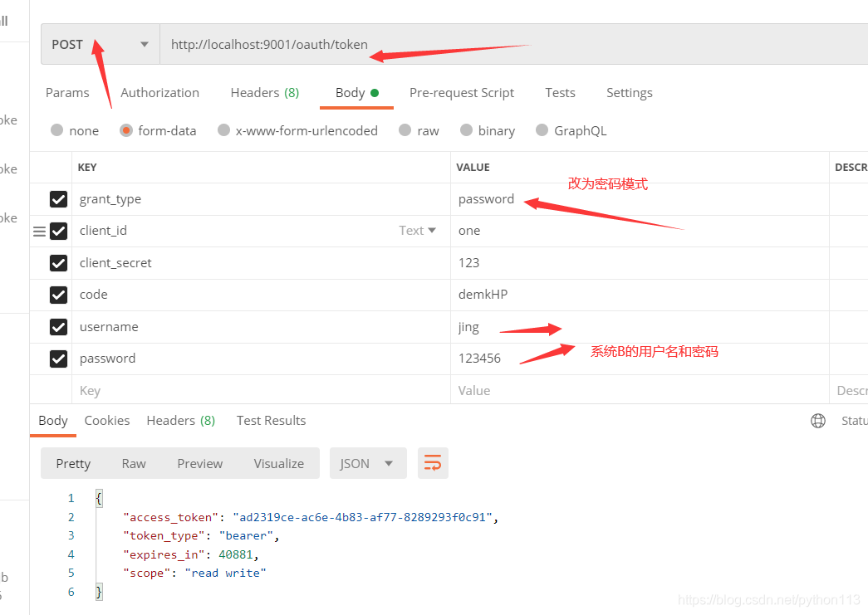Click line number 1 opening brace fold

[99, 498]
